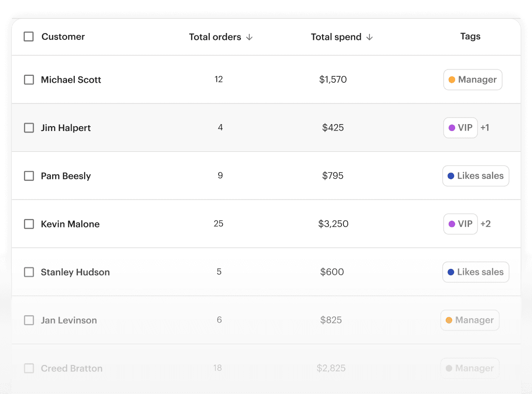Image resolution: width=532 pixels, height=394 pixels.
Task: Toggle the select-all customers checkbox
Action: coord(29,36)
